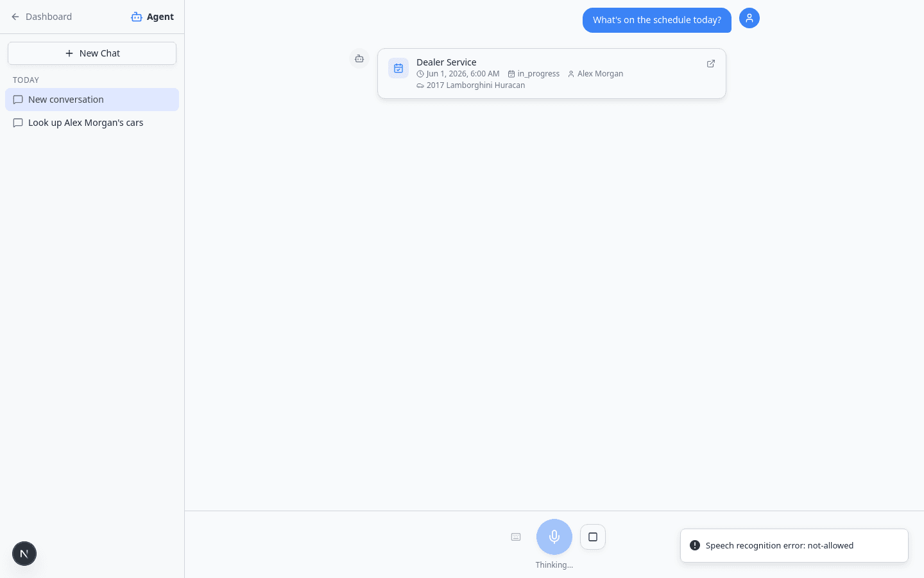Screen dimensions: 924x578
Task: Open the Dealer Service appointment card
Action: point(552,73)
